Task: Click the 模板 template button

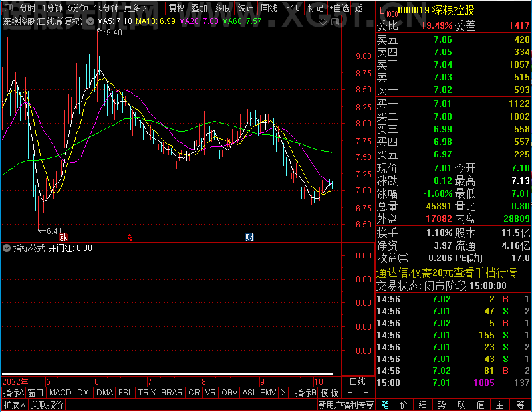Action: click(x=329, y=393)
